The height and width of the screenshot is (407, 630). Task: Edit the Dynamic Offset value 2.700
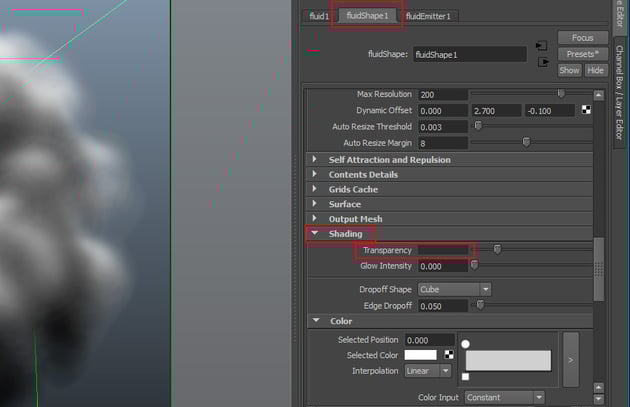(x=497, y=110)
